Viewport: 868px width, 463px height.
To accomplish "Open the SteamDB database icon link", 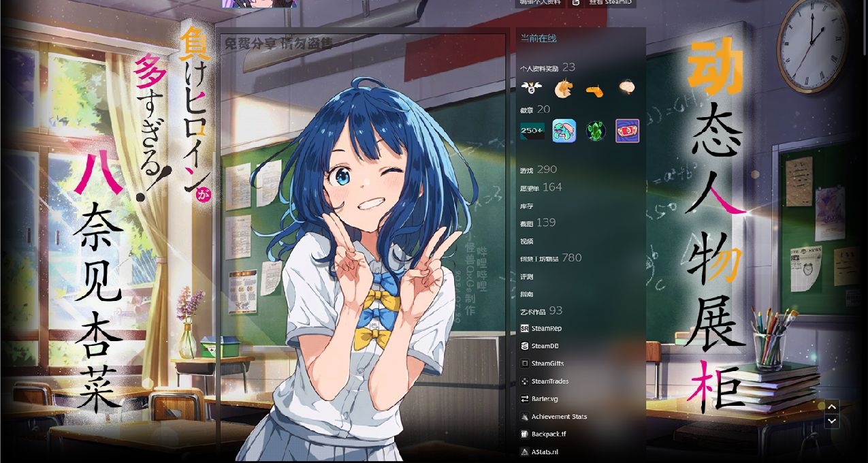I will [x=525, y=346].
